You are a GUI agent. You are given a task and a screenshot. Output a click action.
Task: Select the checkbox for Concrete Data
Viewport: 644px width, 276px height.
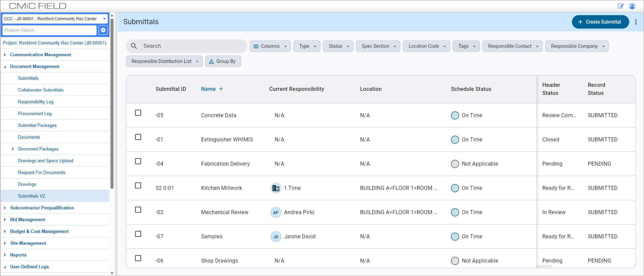coord(138,113)
